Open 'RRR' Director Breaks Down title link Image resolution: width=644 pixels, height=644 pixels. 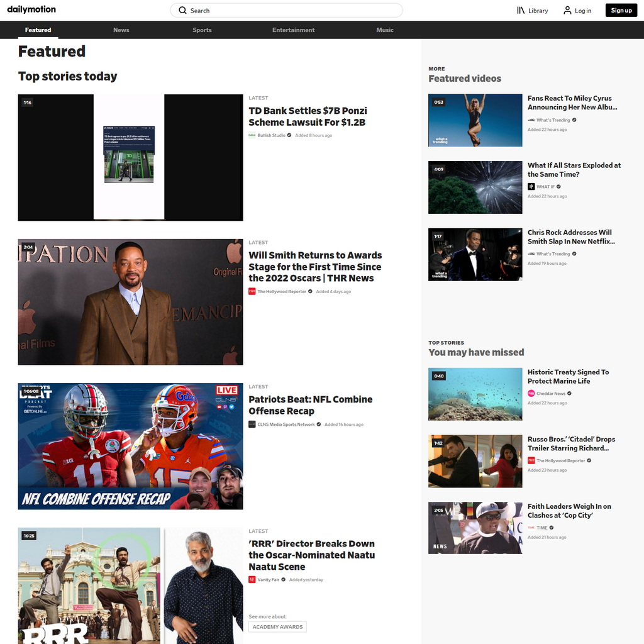click(x=312, y=555)
